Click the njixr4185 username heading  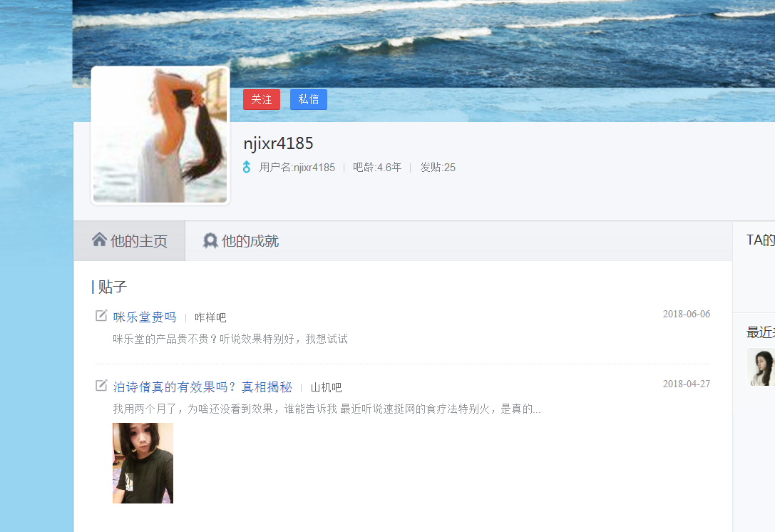pyautogui.click(x=278, y=143)
